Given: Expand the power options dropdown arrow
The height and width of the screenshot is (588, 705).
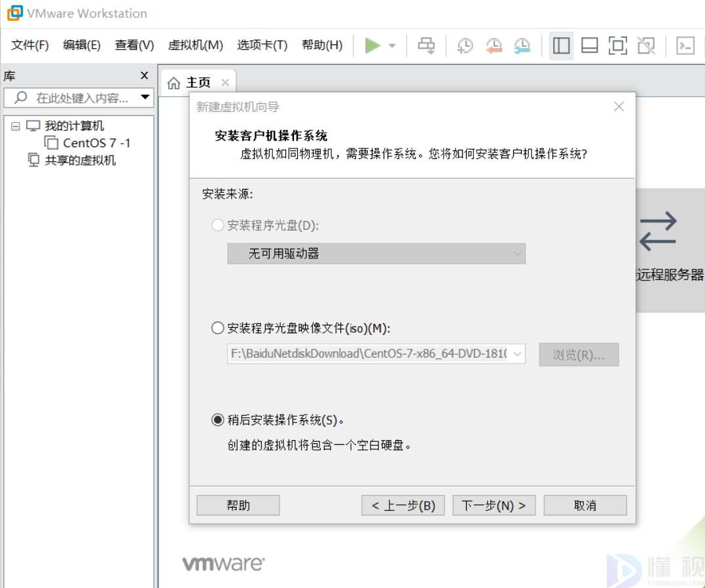Looking at the screenshot, I should pos(392,46).
